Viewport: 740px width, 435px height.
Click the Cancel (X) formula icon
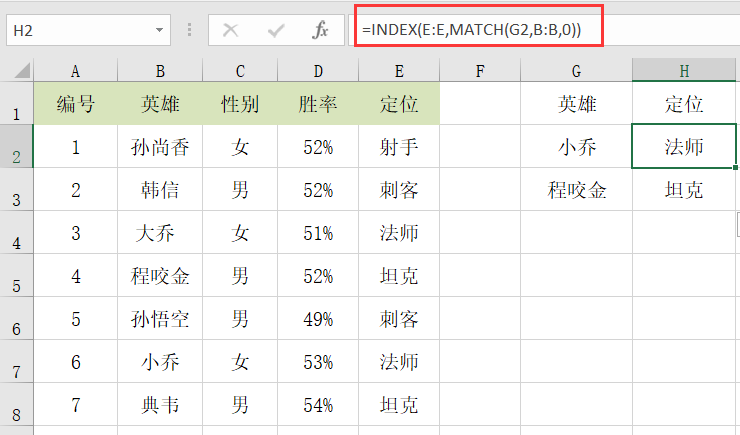[x=230, y=30]
